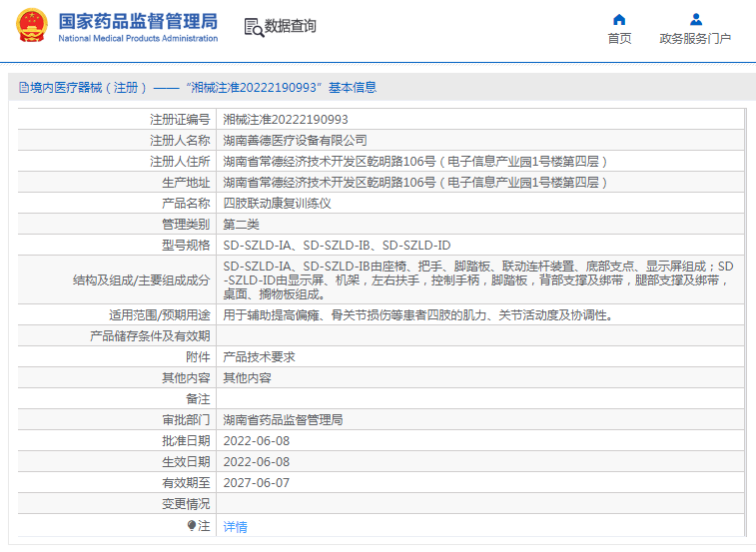The image size is (756, 552).
Task: Click the home house icon
Action: click(619, 20)
